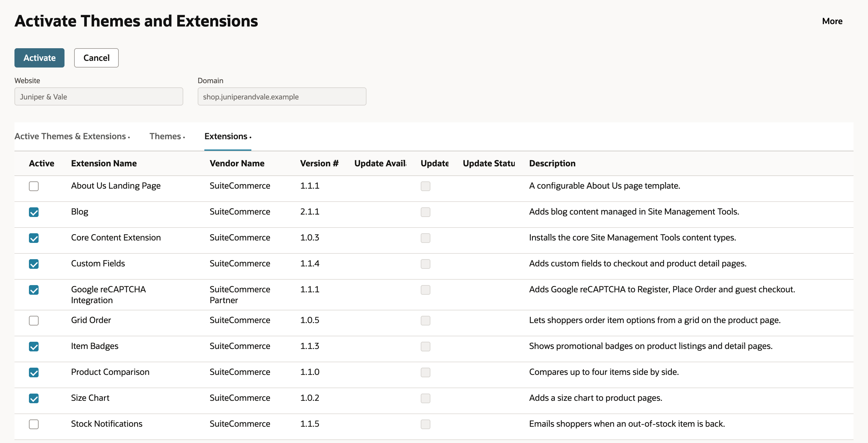Click the version 2.1.1 cell for Blog

[x=310, y=212]
